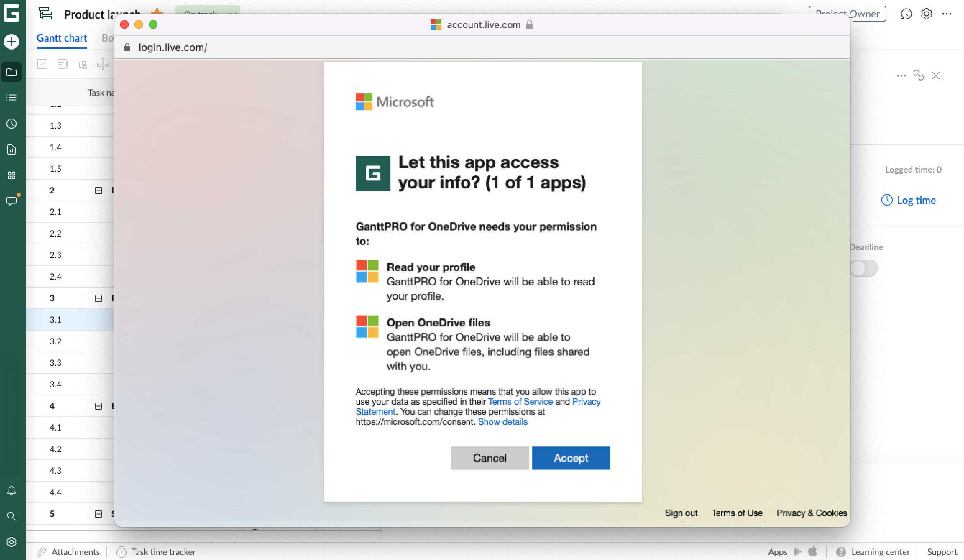Viewport: 964px width, 560px height.
Task: Click the login.live.com address bar
Action: 173,47
